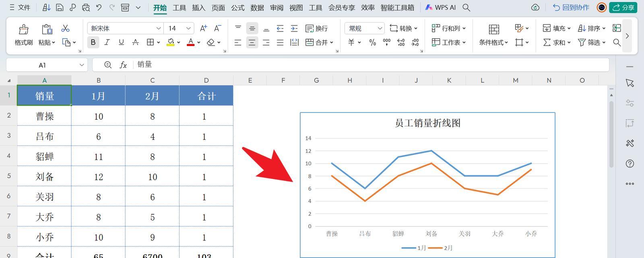
Task: Click the vertical scrollbar thumb
Action: [611, 134]
